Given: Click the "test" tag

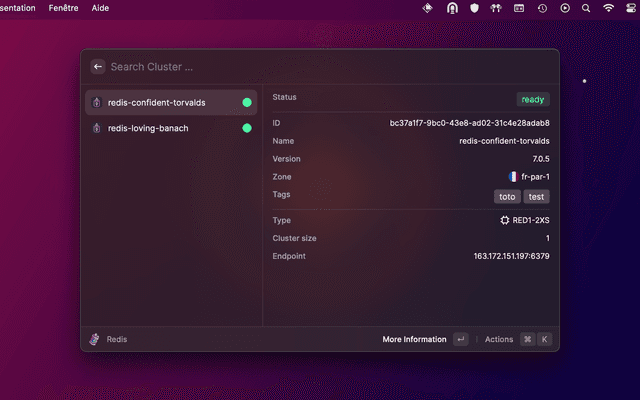Looking at the screenshot, I should pyautogui.click(x=537, y=197).
